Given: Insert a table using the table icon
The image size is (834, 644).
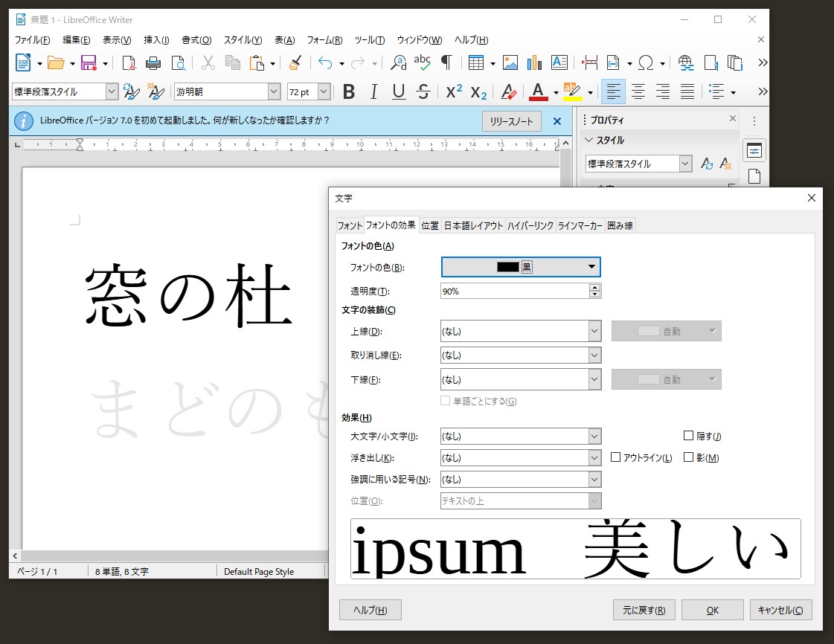Looking at the screenshot, I should pos(475,62).
